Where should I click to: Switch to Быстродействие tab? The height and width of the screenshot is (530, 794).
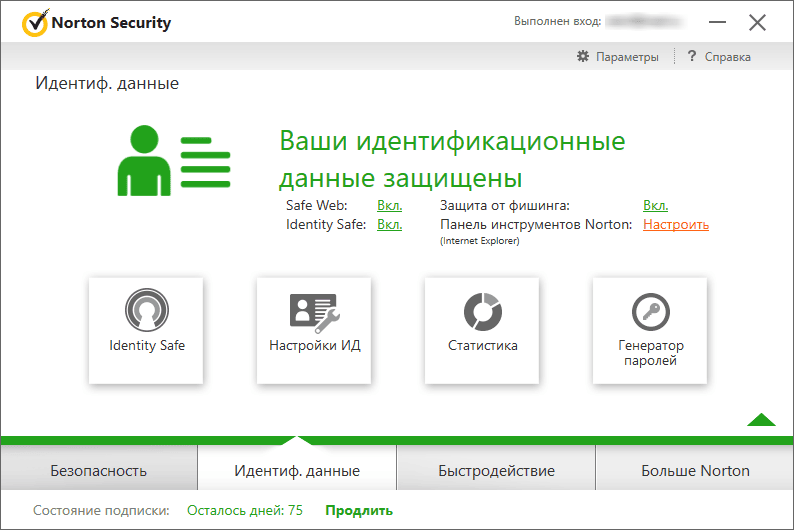click(496, 468)
